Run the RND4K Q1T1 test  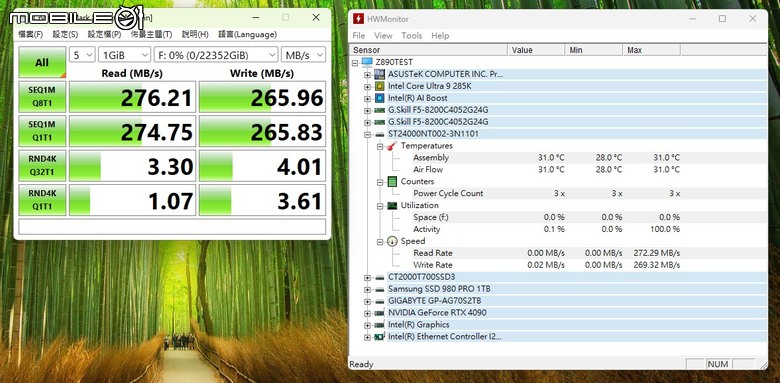42,200
